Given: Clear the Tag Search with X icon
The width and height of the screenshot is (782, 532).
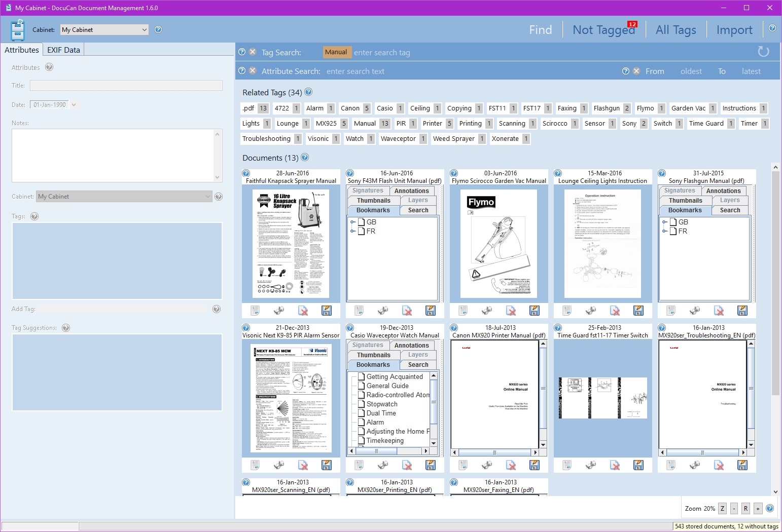Looking at the screenshot, I should click(253, 52).
